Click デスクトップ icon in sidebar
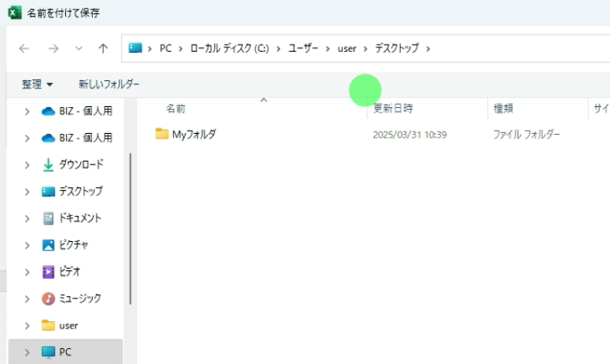Image resolution: width=610 pixels, height=364 pixels. (x=49, y=192)
